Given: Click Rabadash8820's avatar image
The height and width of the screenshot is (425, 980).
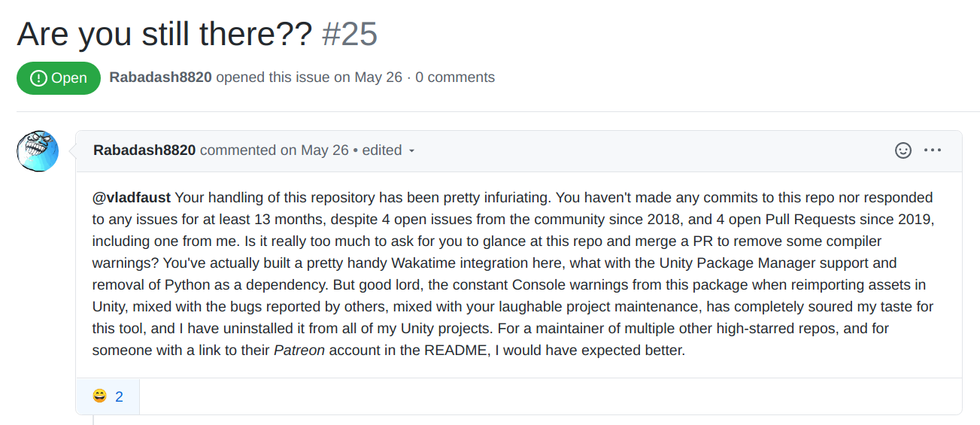Looking at the screenshot, I should 38,150.
